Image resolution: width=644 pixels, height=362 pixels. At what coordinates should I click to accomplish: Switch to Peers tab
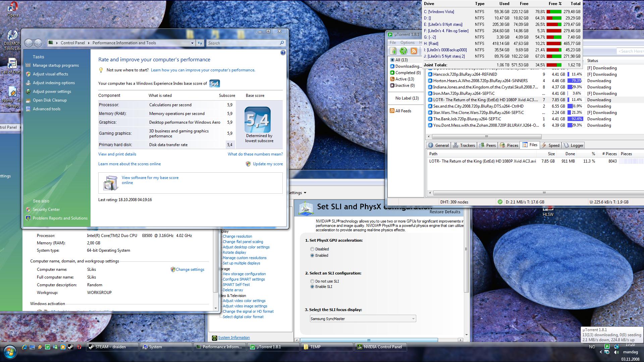[487, 145]
